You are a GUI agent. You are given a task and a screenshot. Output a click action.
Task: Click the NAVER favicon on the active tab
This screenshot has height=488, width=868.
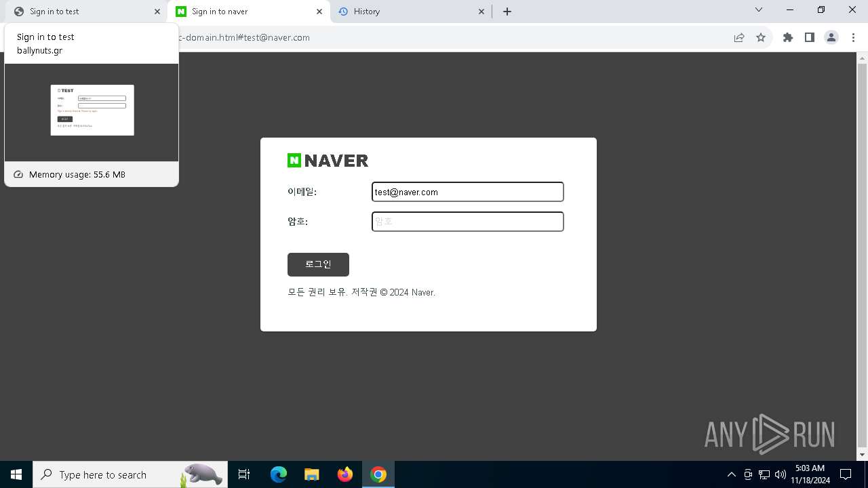click(180, 12)
